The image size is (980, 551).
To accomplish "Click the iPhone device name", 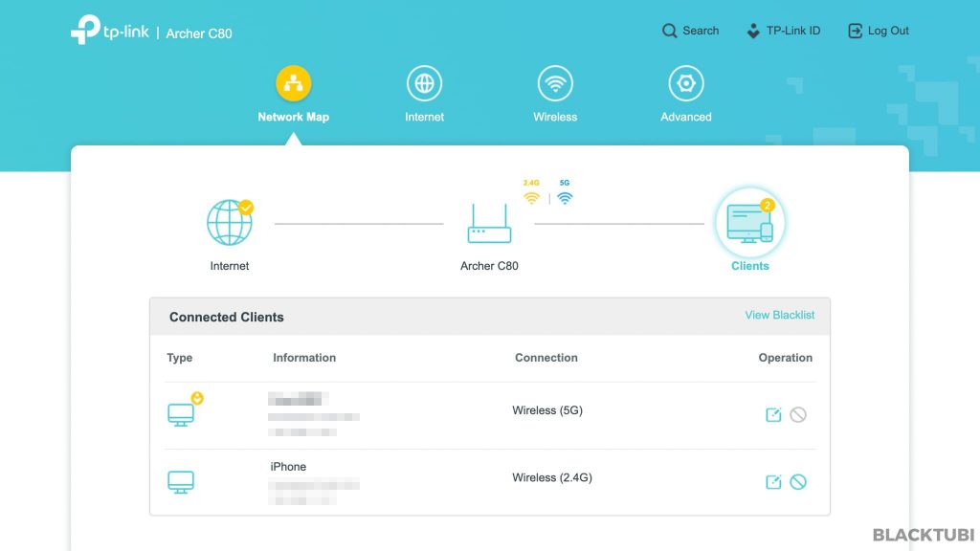I will [288, 467].
